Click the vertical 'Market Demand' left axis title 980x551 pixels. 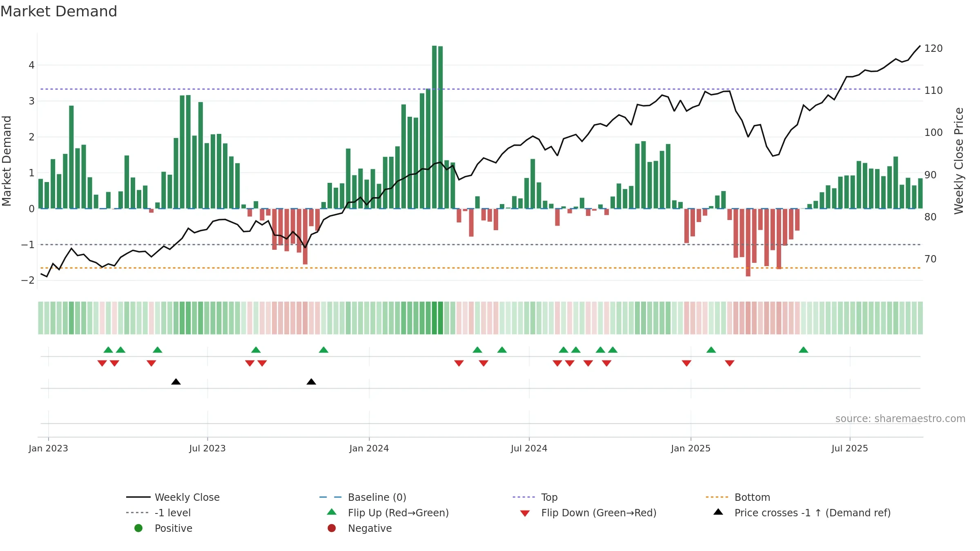coord(7,161)
